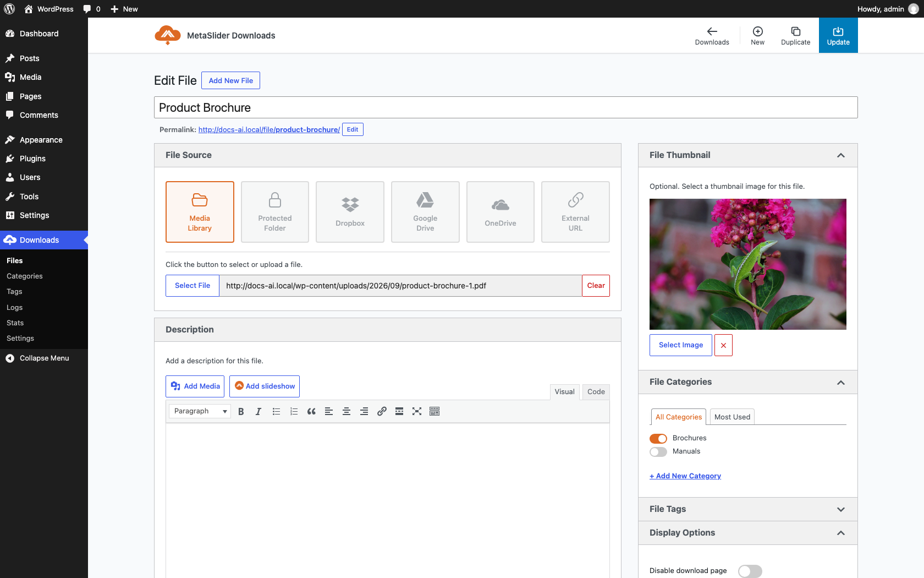924x578 pixels.
Task: Click New file icon in header
Action: [x=757, y=36]
